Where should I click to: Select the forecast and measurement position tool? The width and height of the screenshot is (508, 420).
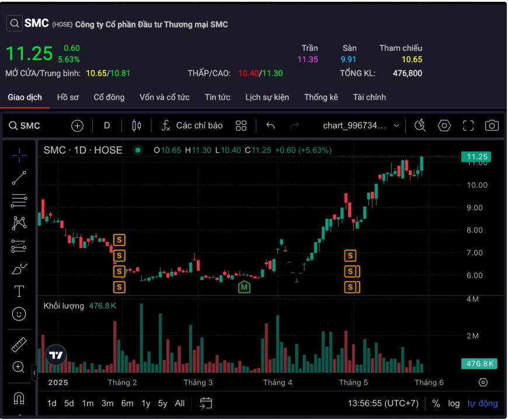tap(19, 246)
